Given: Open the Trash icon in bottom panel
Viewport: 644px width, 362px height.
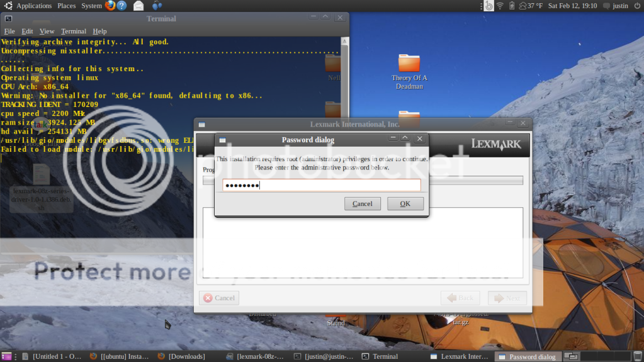Looking at the screenshot, I should click(x=638, y=356).
